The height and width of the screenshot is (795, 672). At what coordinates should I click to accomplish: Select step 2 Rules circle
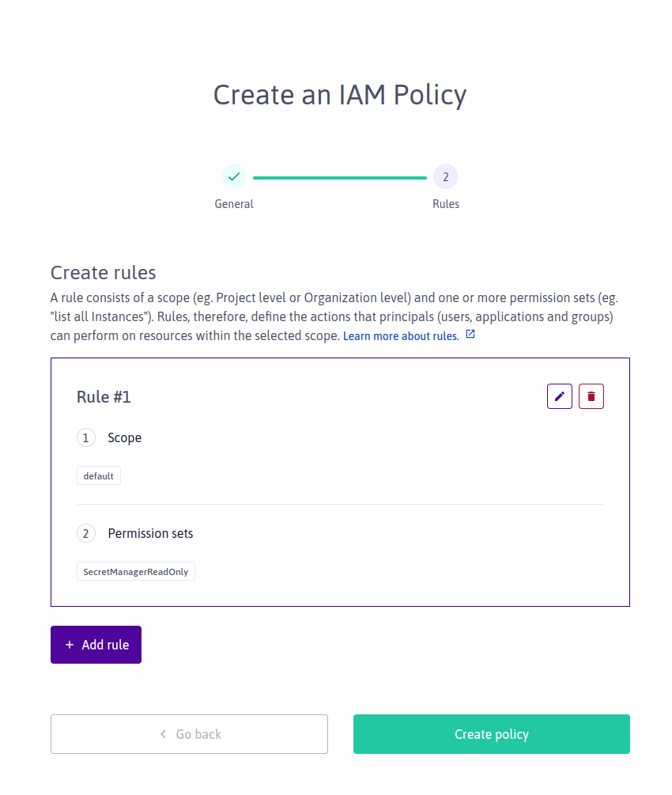(x=445, y=176)
